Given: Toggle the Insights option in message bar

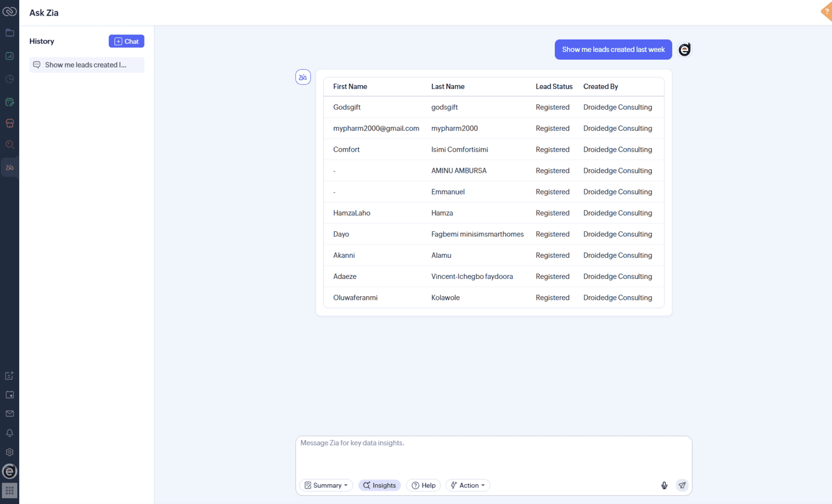Looking at the screenshot, I should (x=380, y=485).
